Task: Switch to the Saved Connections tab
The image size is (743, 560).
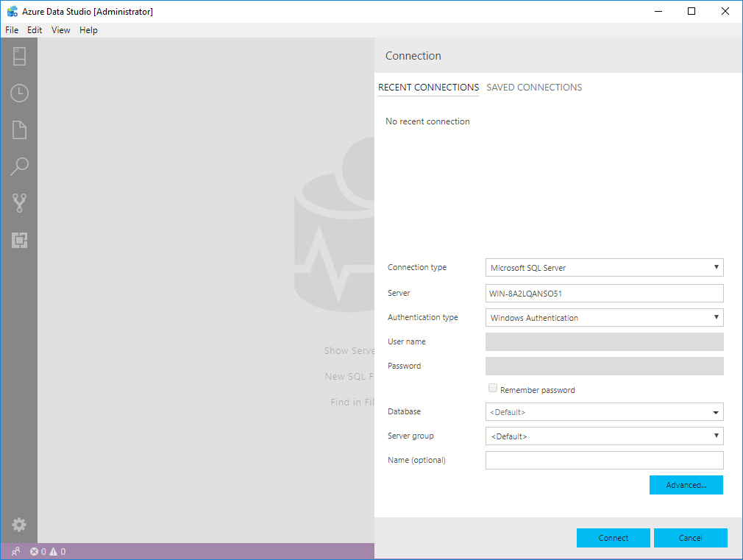Action: coord(534,88)
